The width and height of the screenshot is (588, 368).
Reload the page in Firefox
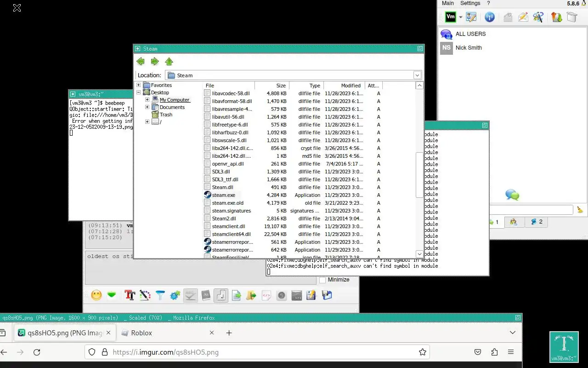37,352
